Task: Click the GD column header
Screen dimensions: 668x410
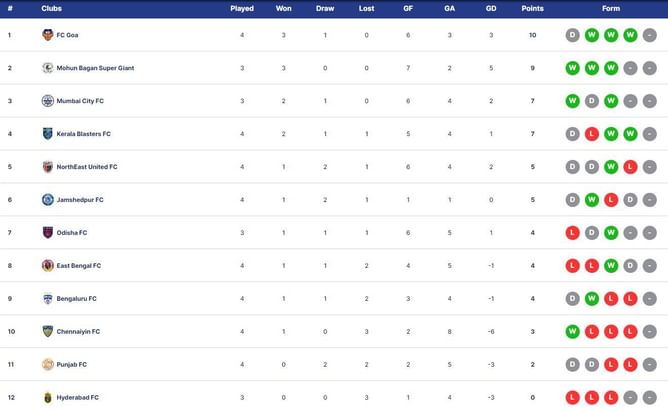Action: (491, 8)
